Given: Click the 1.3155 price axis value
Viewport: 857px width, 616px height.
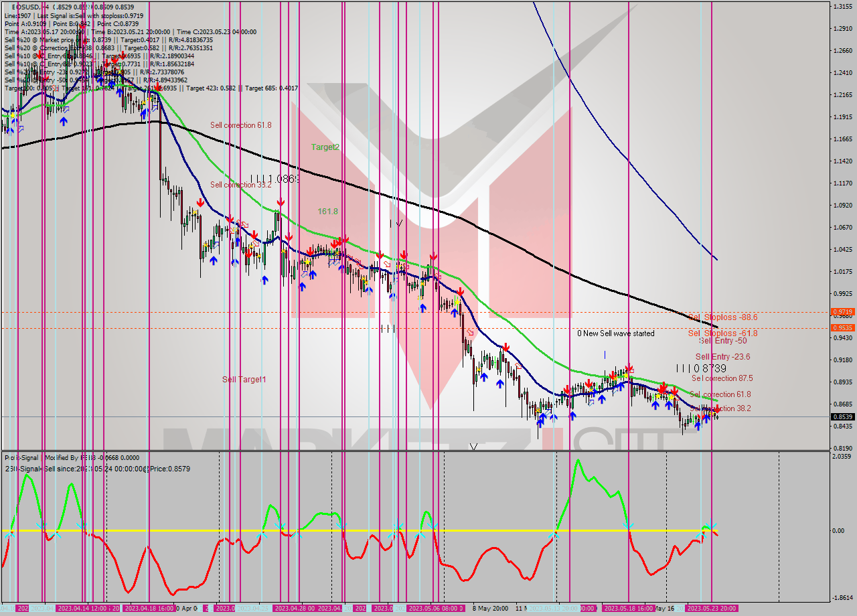Looking at the screenshot, I should tap(842, 6).
